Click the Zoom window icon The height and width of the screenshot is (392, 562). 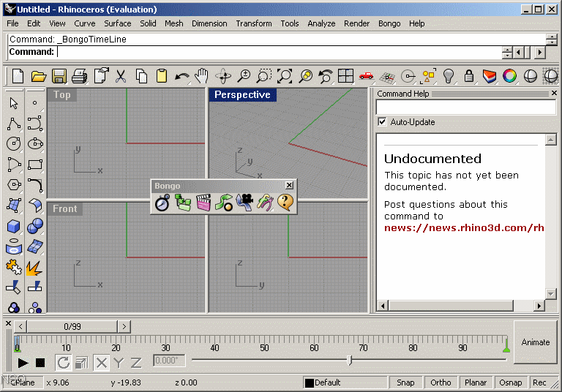(x=263, y=76)
